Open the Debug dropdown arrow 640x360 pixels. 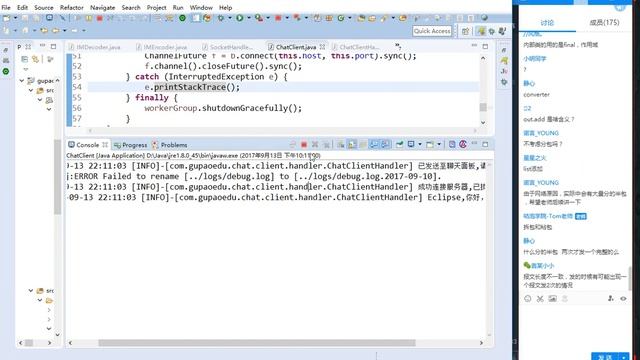pyautogui.click(x=229, y=18)
